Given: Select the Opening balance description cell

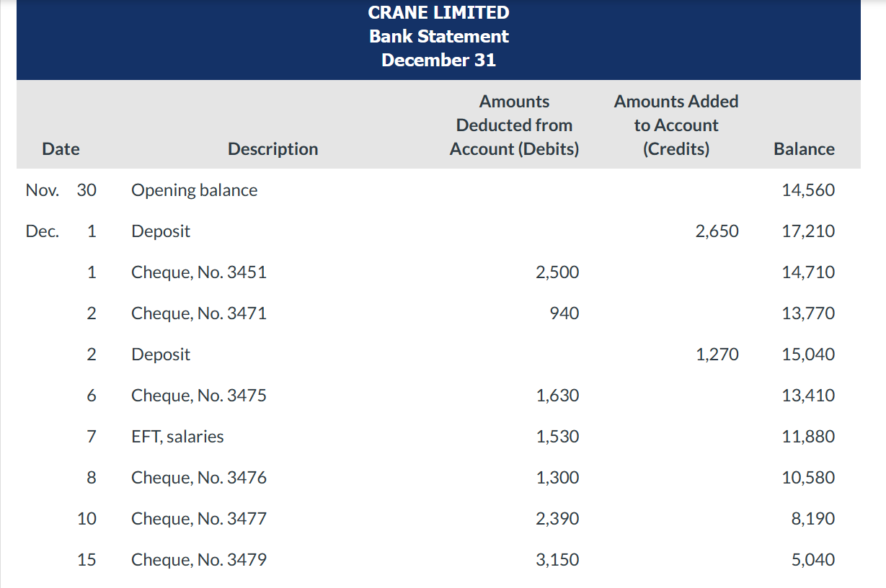Looking at the screenshot, I should [x=194, y=190].
